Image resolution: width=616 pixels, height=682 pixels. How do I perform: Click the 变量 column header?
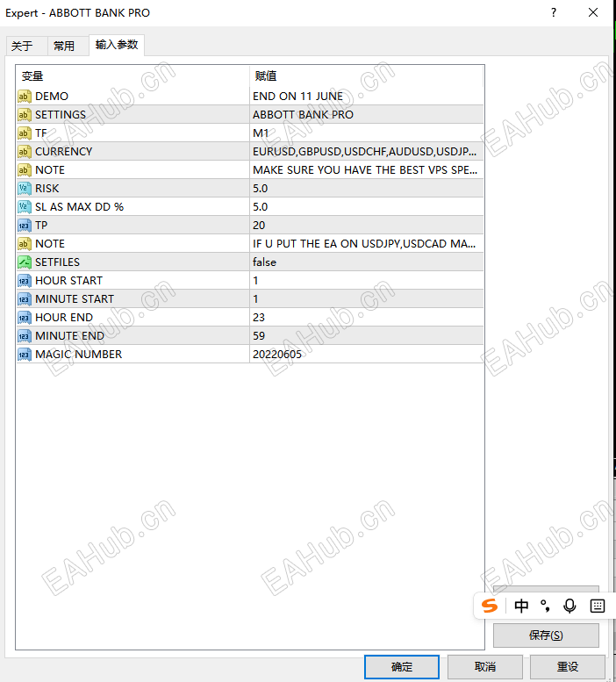pos(133,76)
